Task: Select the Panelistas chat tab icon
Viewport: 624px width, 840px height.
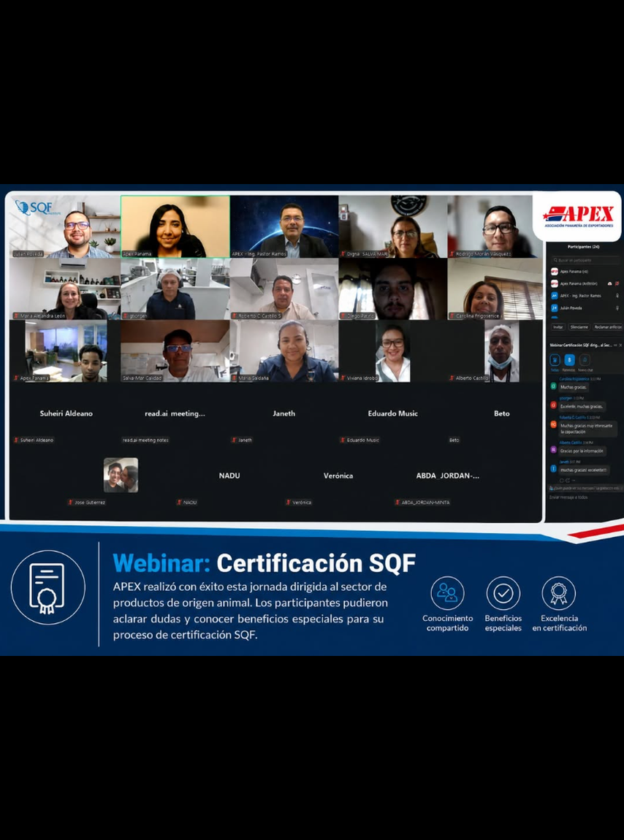Action: click(569, 360)
